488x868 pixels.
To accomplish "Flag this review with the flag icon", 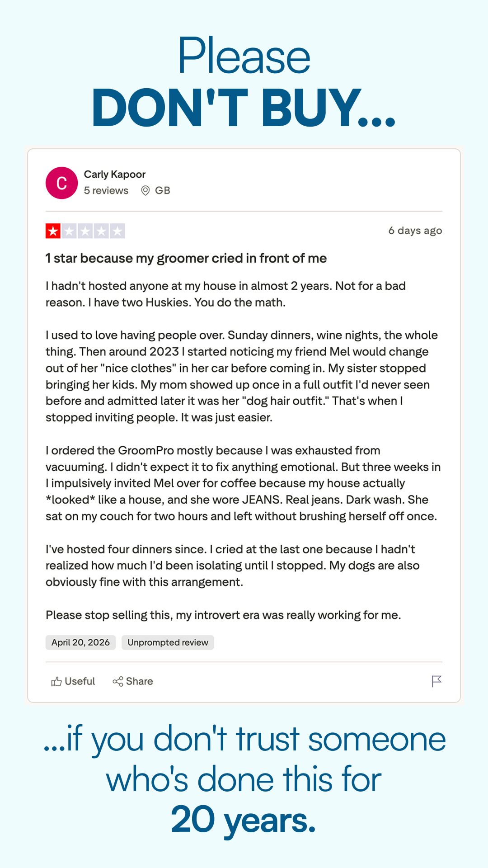I will pyautogui.click(x=436, y=681).
